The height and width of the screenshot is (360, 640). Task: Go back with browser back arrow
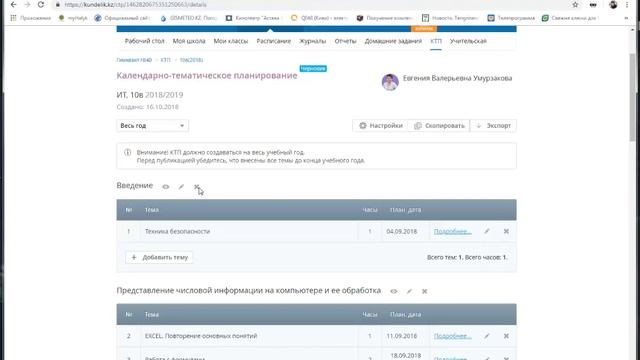[13, 5]
